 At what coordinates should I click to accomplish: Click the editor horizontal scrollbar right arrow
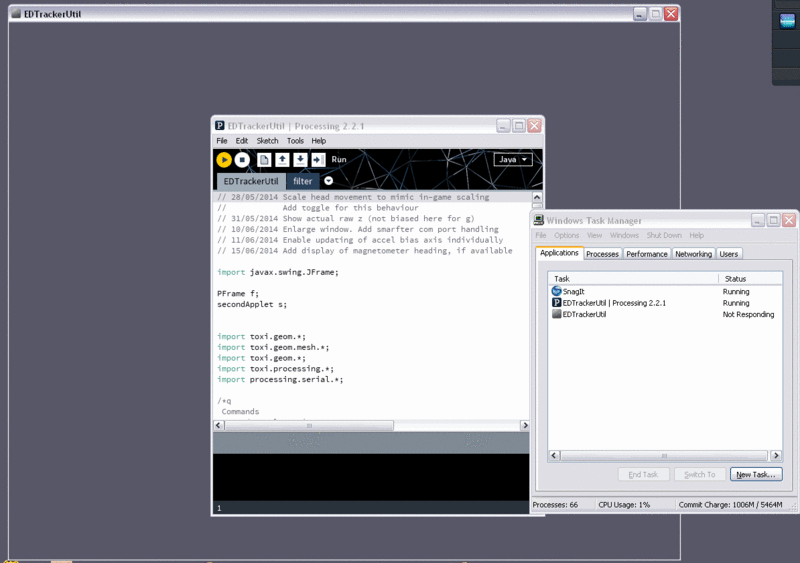tap(524, 425)
